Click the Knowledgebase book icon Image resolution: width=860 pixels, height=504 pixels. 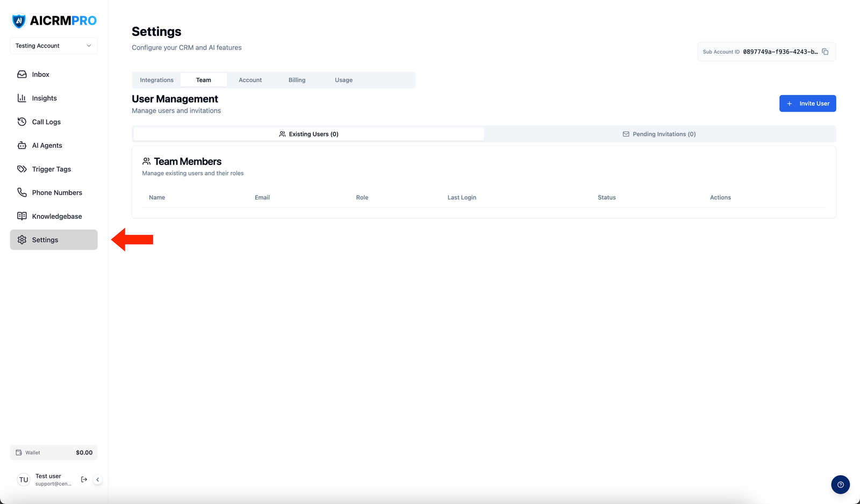[22, 216]
